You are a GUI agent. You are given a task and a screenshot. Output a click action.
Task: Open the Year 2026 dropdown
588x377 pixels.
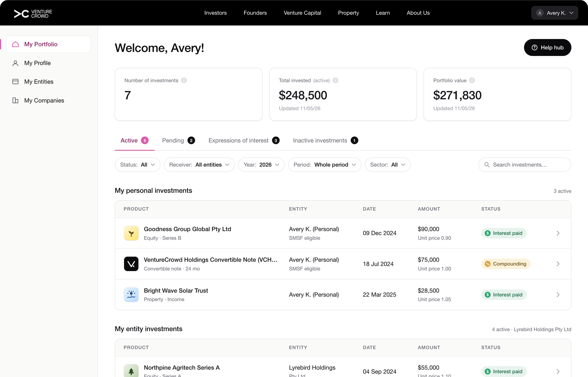(x=261, y=165)
